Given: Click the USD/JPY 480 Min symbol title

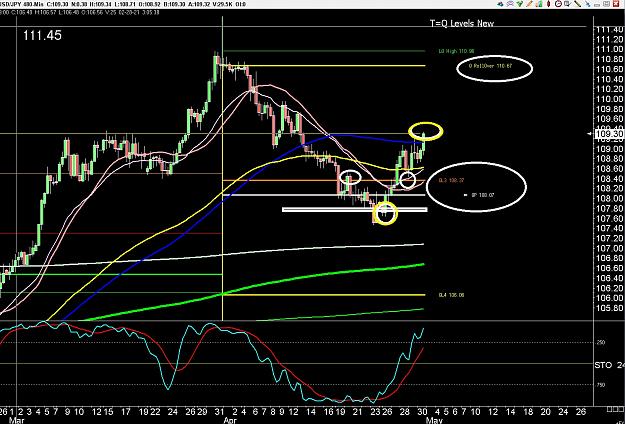Looking at the screenshot, I should click(24, 4).
